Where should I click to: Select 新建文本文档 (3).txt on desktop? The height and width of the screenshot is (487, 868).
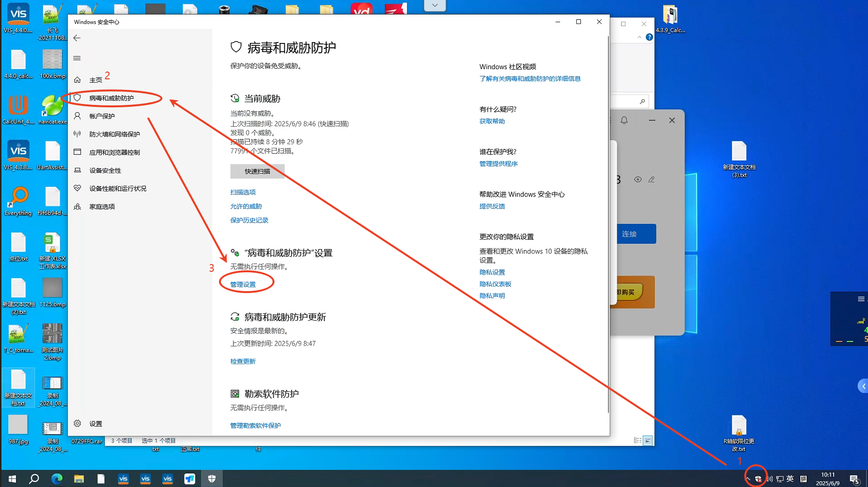click(739, 160)
